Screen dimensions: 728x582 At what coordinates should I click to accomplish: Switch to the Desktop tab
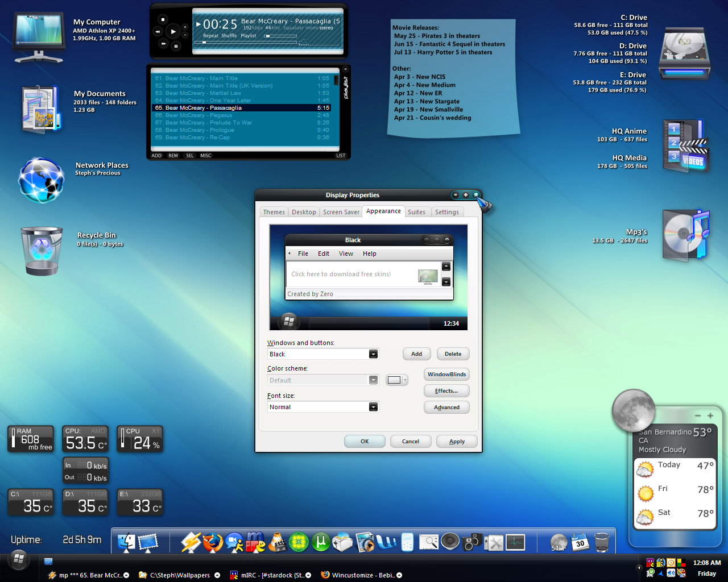pyautogui.click(x=304, y=212)
